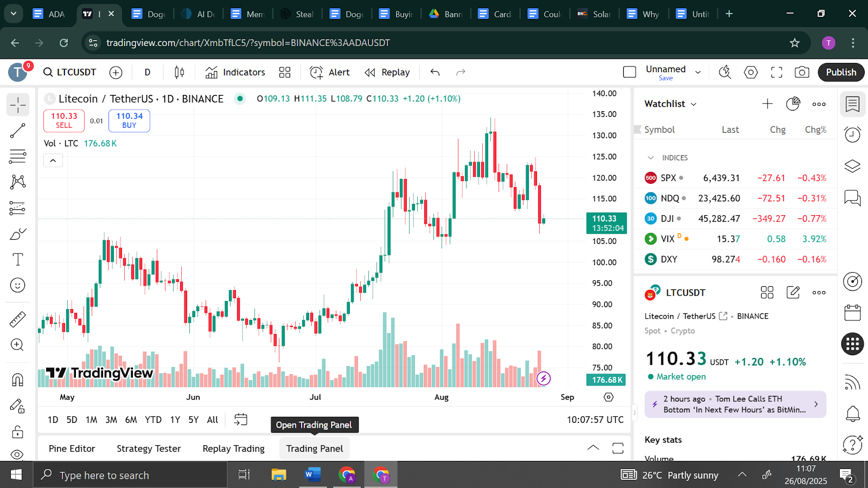Open the Alerts clock sidebar icon
Image resolution: width=868 pixels, height=488 pixels.
852,134
